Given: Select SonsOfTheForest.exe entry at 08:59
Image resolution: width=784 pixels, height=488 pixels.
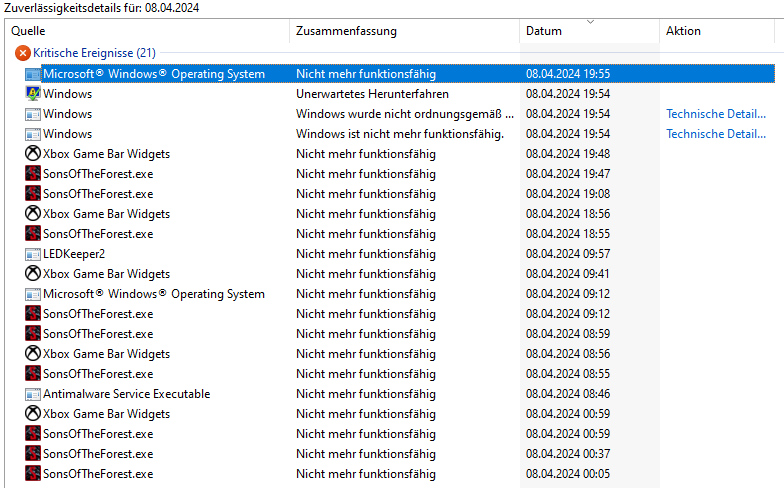Looking at the screenshot, I should pos(98,334).
